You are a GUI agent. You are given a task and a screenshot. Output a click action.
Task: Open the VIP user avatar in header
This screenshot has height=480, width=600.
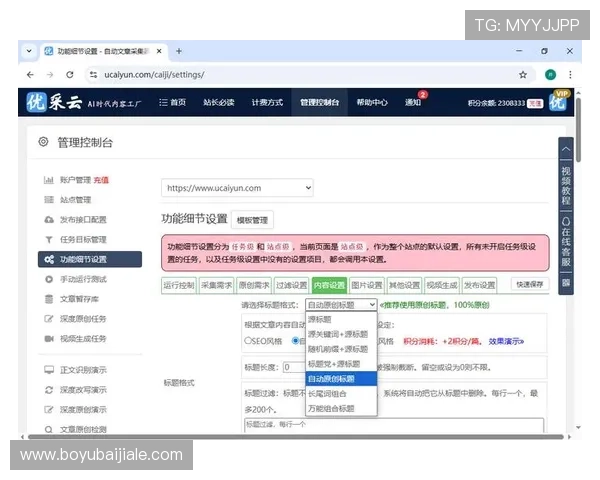pyautogui.click(x=558, y=102)
